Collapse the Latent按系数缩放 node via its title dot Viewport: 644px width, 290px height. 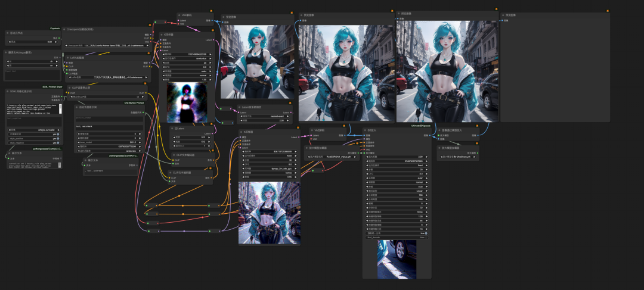(240, 107)
